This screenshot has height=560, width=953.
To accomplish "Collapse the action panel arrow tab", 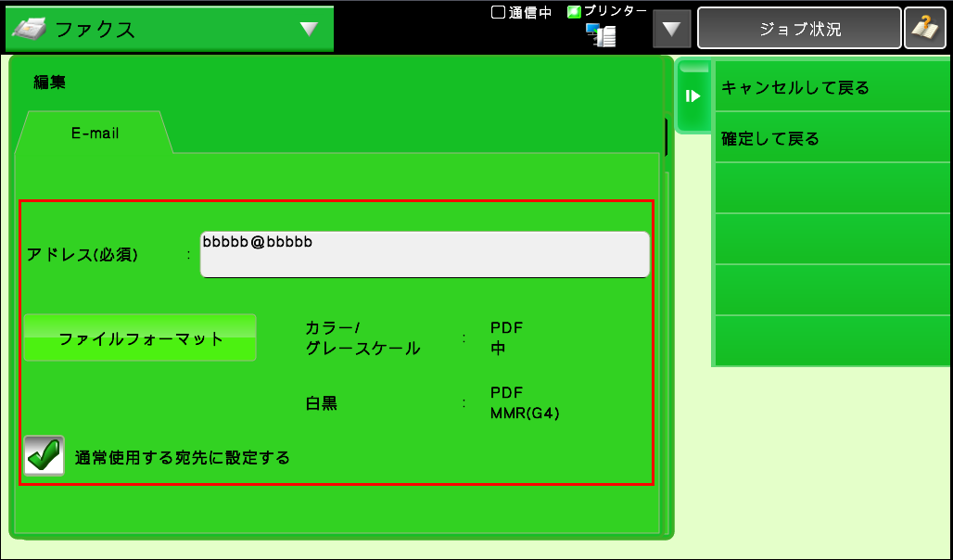I will (693, 96).
